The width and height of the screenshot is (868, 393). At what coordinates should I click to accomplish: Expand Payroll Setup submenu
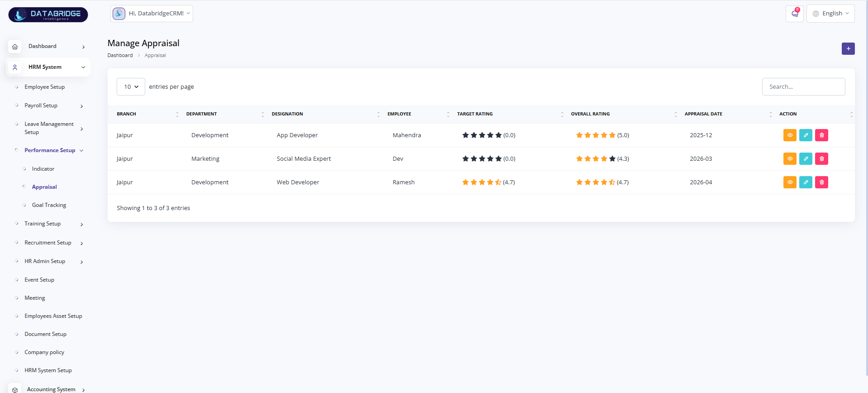point(48,105)
